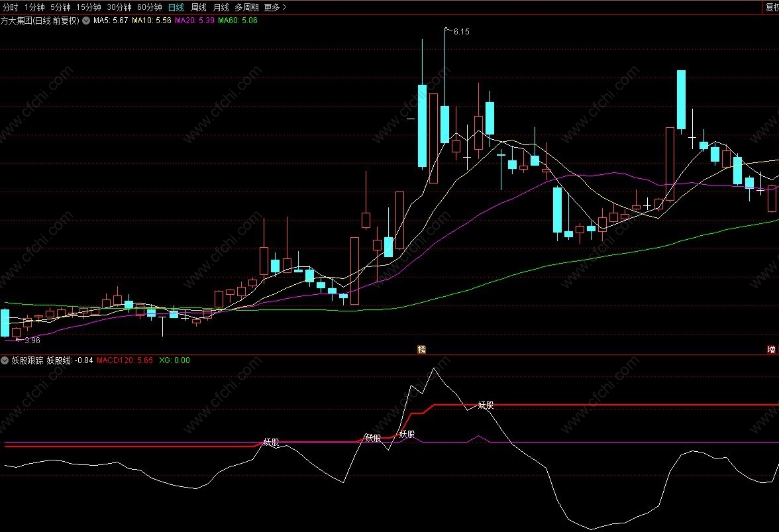Click the XG: 0.00 value
The height and width of the screenshot is (532, 779).
[x=174, y=360]
